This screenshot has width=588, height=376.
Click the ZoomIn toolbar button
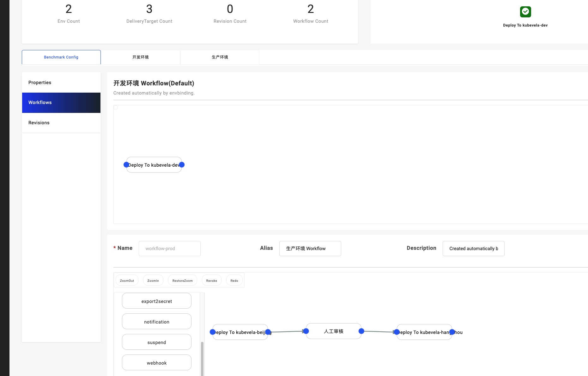click(153, 280)
